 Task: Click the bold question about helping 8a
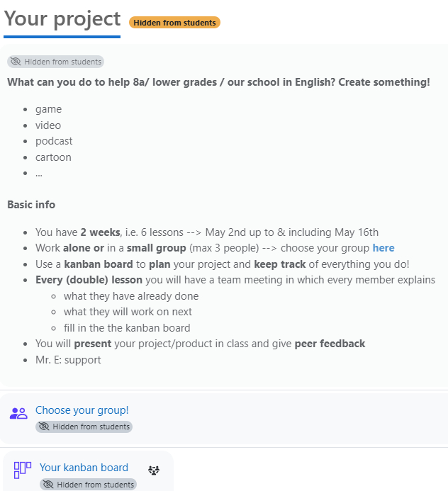point(218,82)
